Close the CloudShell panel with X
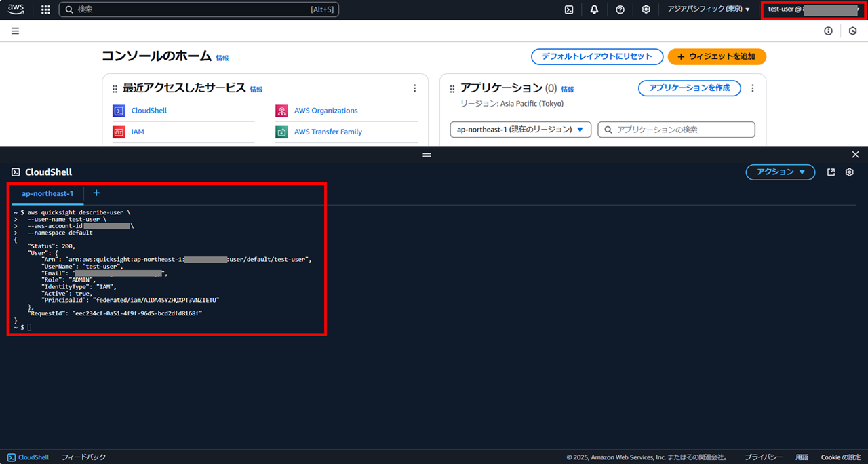868x464 pixels. click(855, 155)
